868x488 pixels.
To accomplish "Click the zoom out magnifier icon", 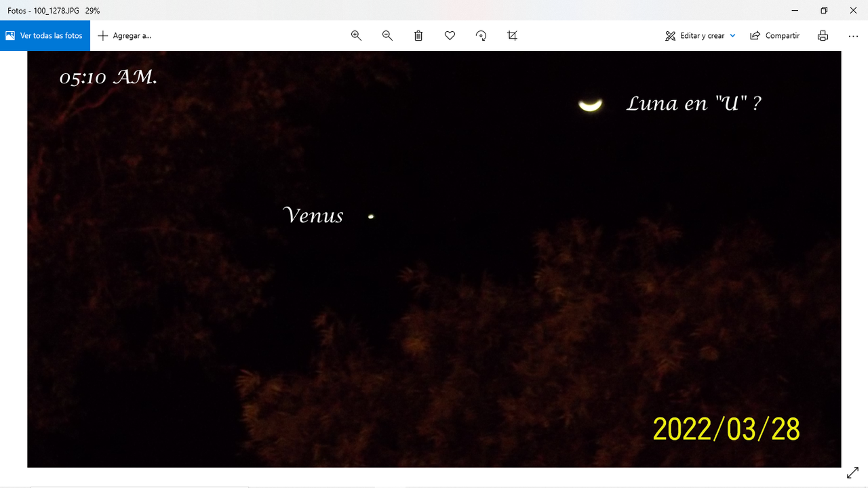I will 387,36.
